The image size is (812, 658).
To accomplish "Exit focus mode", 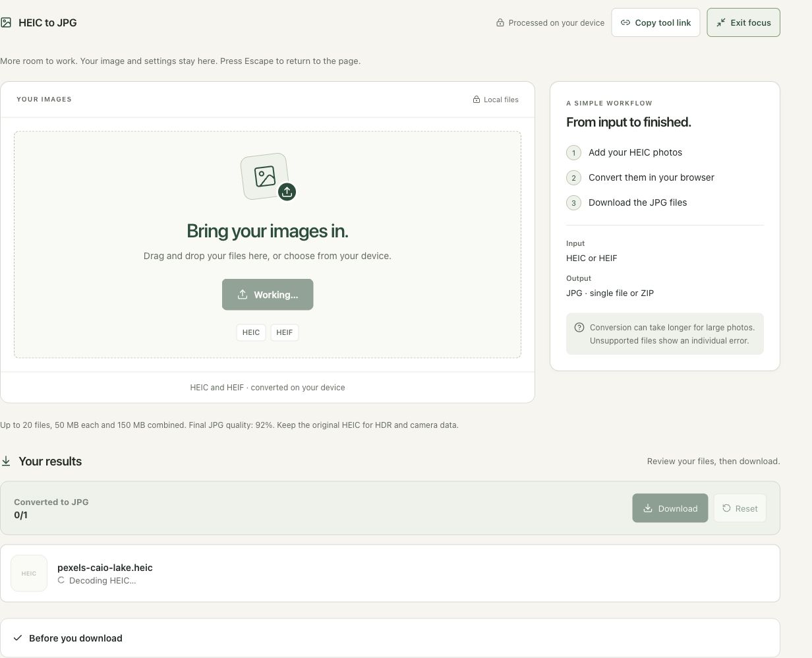I will coord(743,22).
